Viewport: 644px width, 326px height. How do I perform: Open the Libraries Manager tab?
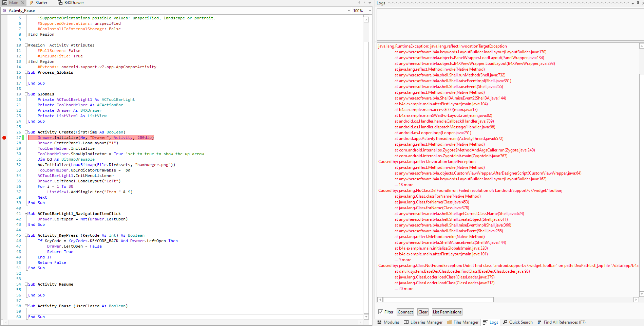click(x=423, y=322)
